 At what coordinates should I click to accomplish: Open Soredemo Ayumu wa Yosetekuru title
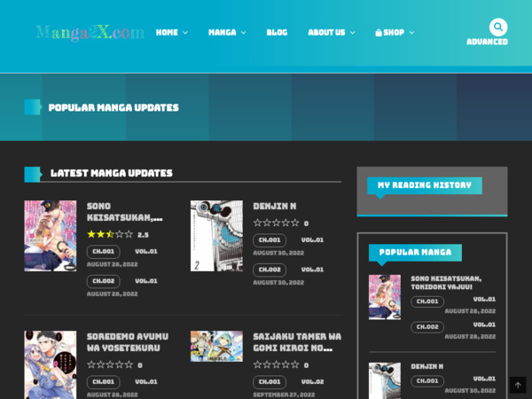[128, 342]
